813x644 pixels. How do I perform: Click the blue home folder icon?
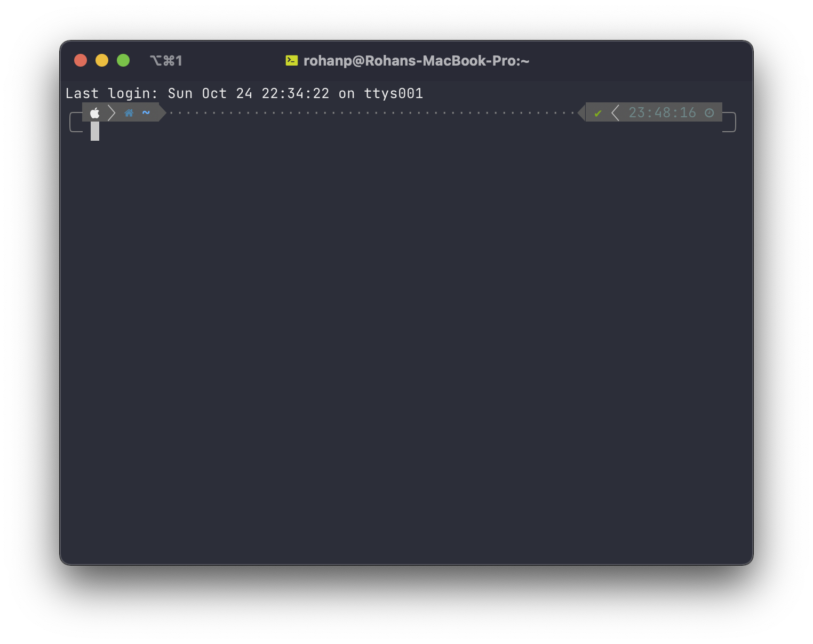129,112
